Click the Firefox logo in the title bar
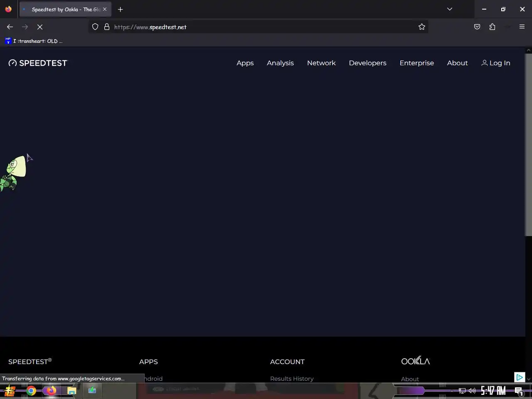532x399 pixels. click(8, 9)
